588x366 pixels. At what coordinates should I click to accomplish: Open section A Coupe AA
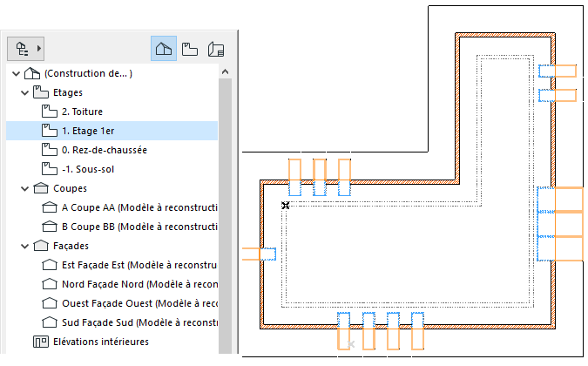coord(139,207)
